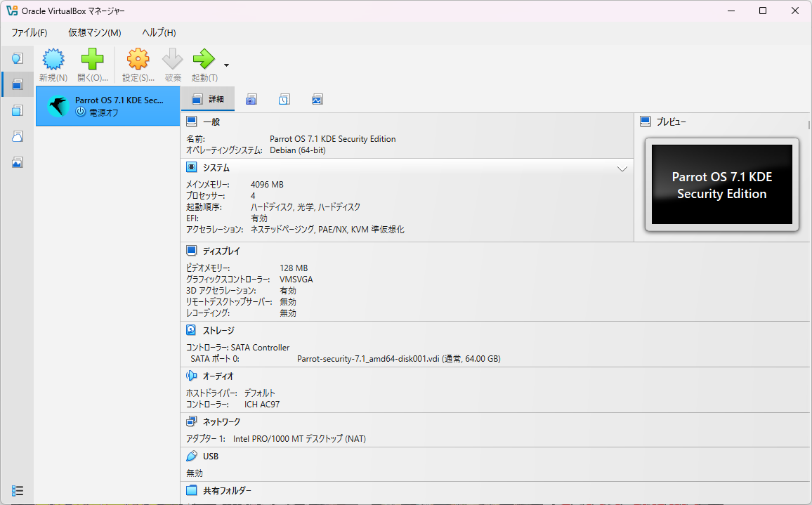The height and width of the screenshot is (505, 812).
Task: Click the オーディオ section header
Action: (x=218, y=376)
